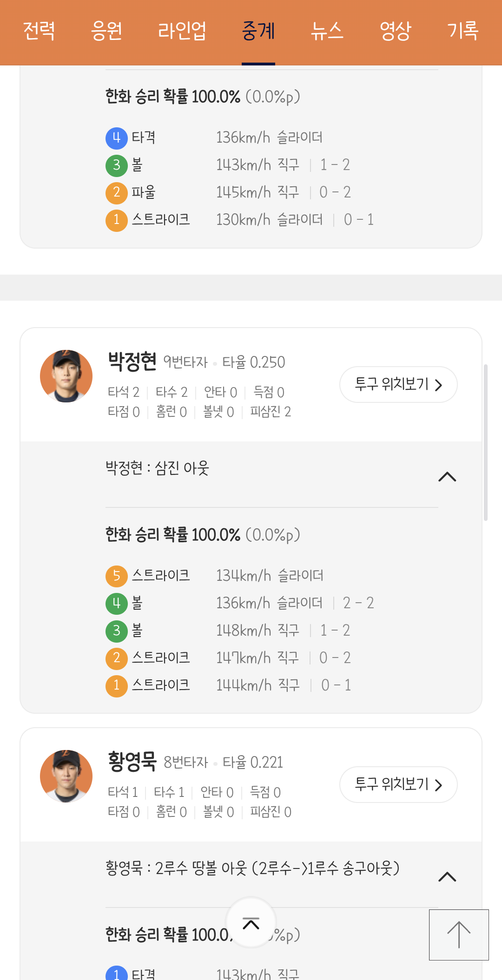The height and width of the screenshot is (980, 502).
Task: Select blue pitch 4 타격 marker
Action: coord(117,138)
